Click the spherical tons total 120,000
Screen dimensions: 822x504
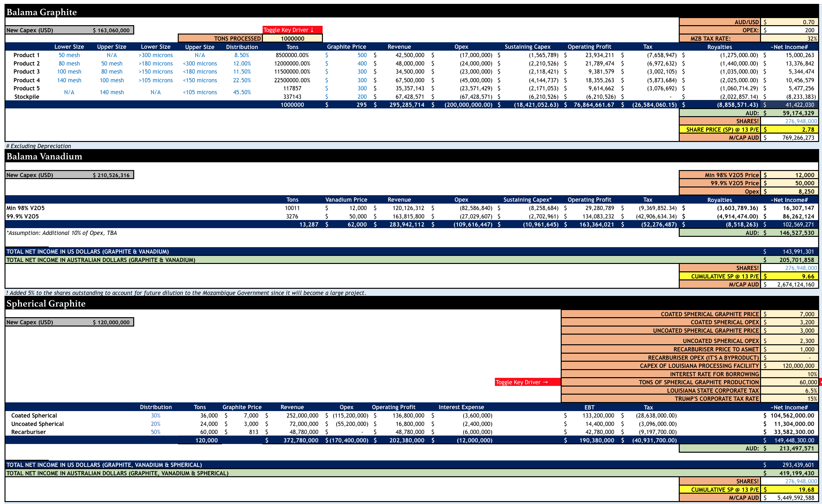click(206, 440)
